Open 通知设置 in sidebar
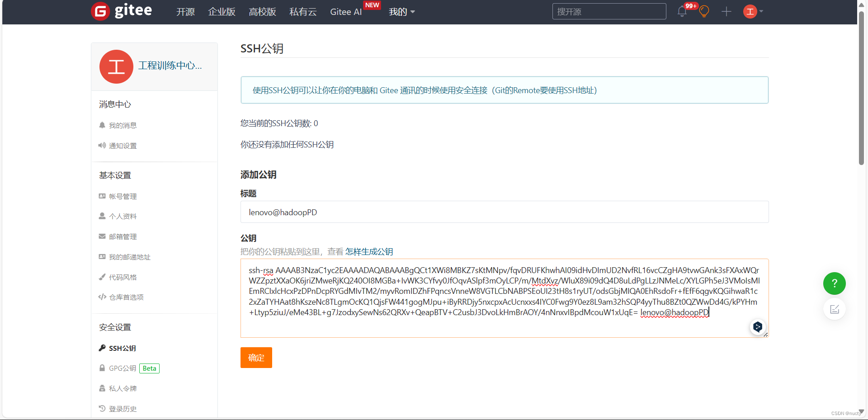The width and height of the screenshot is (868, 420). (123, 146)
